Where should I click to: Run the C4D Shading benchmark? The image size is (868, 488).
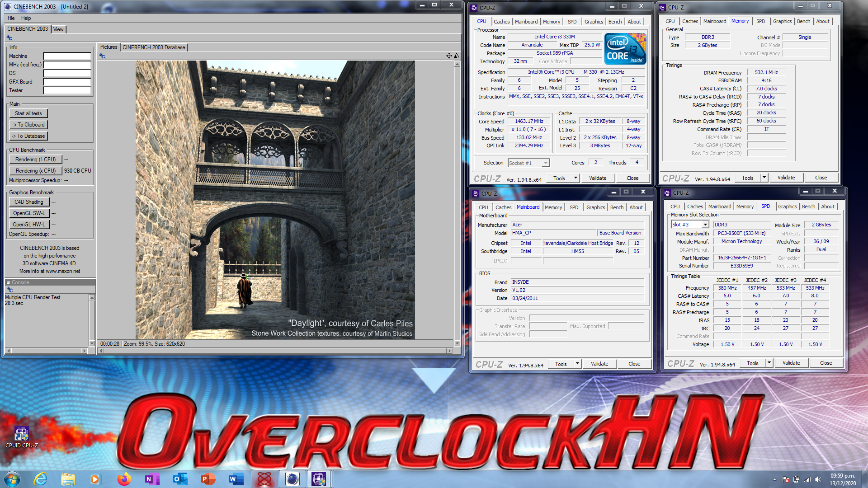[29, 202]
